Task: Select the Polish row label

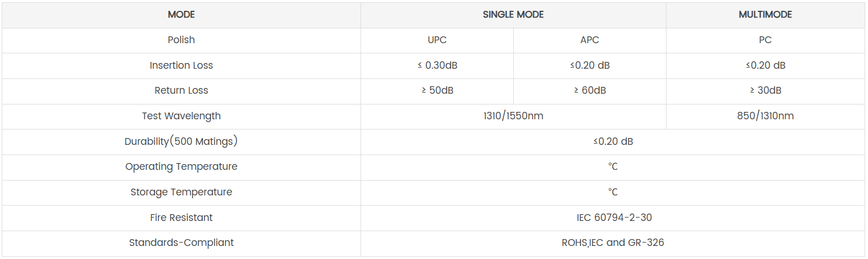Action: tap(181, 40)
